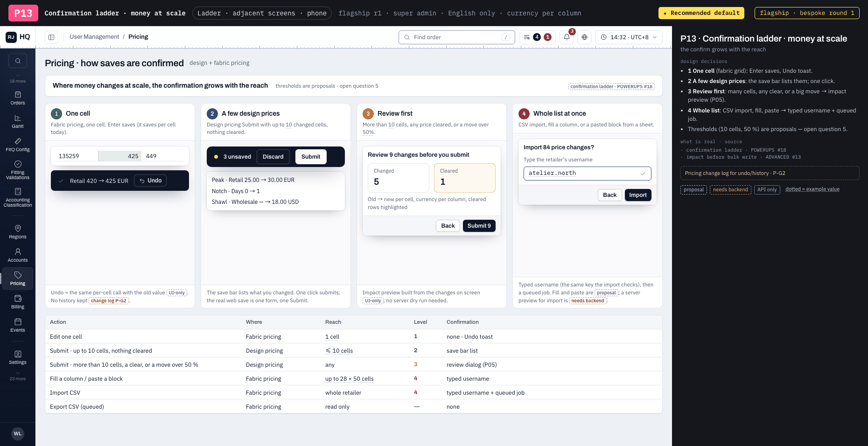The image size is (868, 446).
Task: Click the 135259 grid cell
Action: click(75, 156)
